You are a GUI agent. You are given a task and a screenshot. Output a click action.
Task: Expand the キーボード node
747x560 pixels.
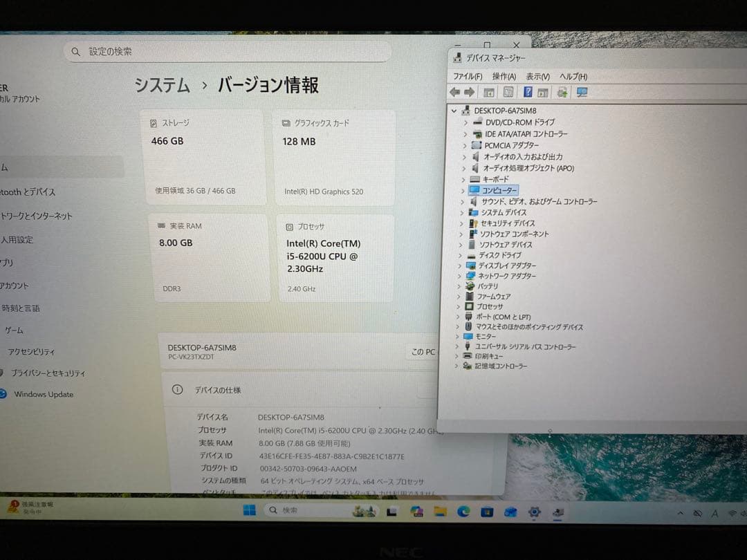point(463,180)
